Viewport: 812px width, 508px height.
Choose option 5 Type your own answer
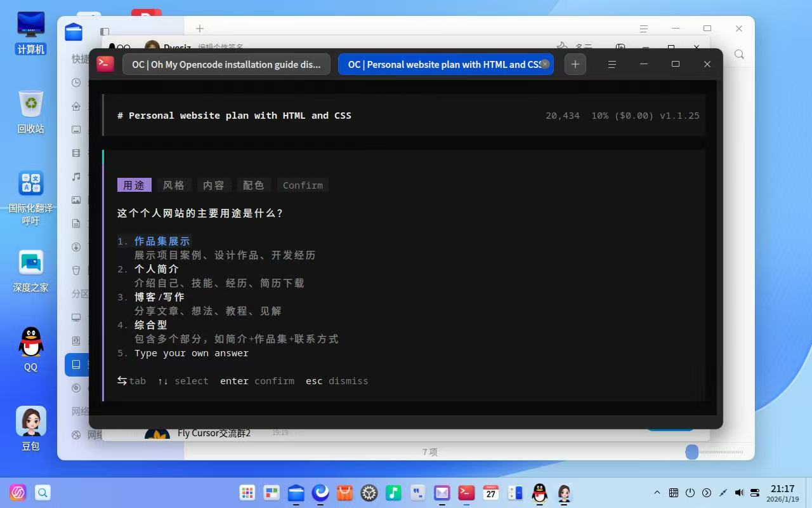[191, 353]
